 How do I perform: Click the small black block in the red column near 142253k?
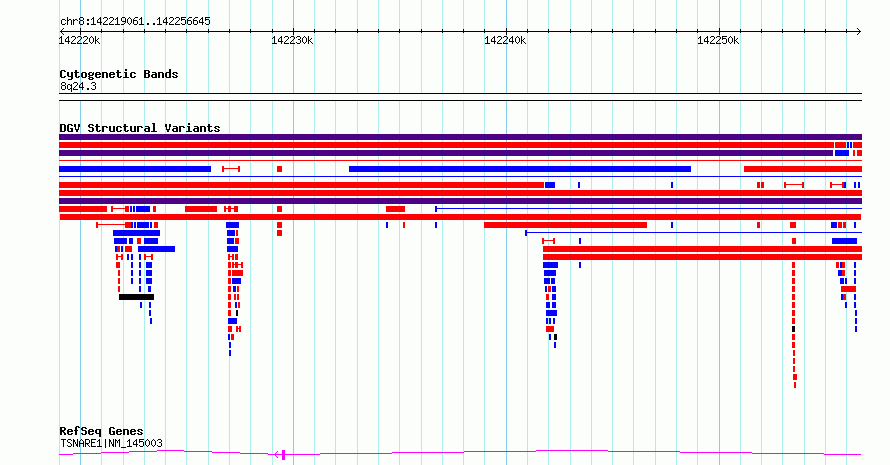(794, 329)
